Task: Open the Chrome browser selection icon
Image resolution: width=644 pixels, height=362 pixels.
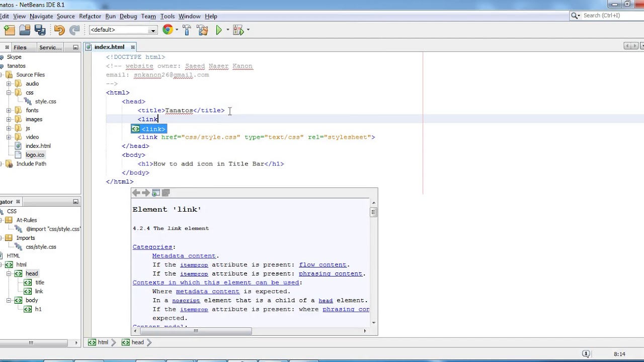Action: pyautogui.click(x=168, y=30)
